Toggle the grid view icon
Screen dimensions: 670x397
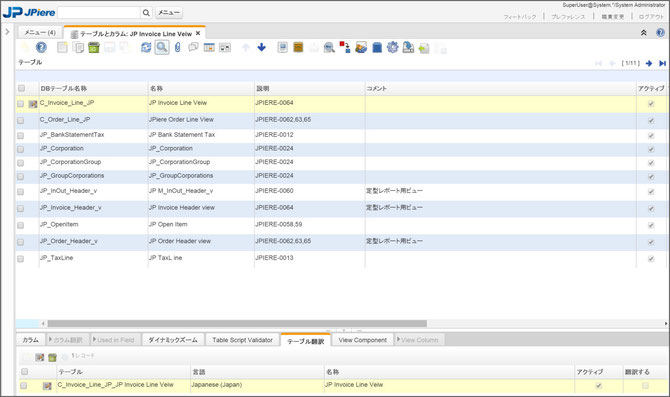209,47
